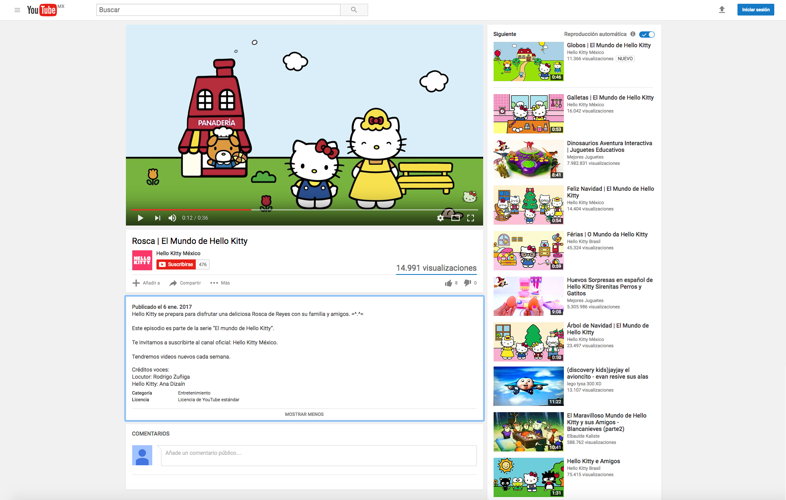Image resolution: width=786 pixels, height=500 pixels.
Task: Click the subscriber count 476 badge
Action: tap(203, 264)
